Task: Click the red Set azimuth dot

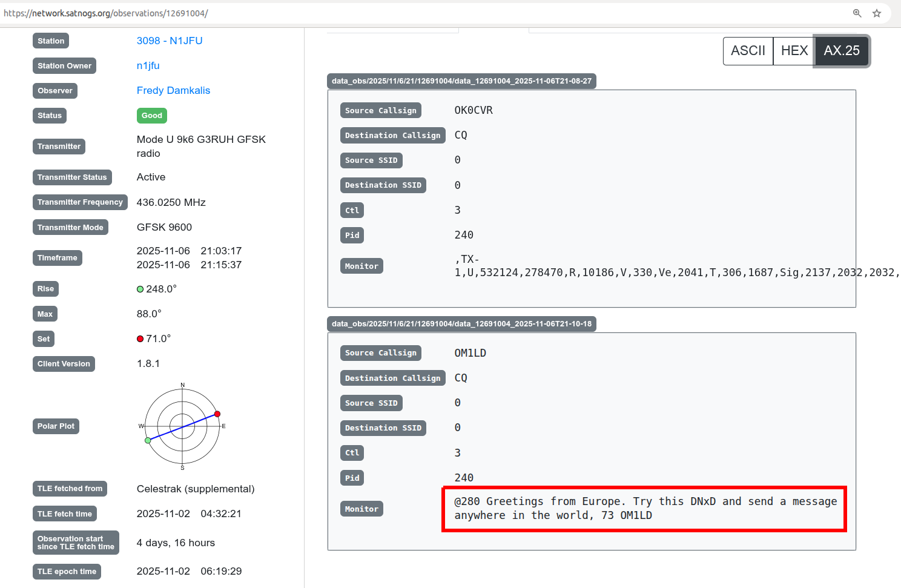Action: coord(140,339)
